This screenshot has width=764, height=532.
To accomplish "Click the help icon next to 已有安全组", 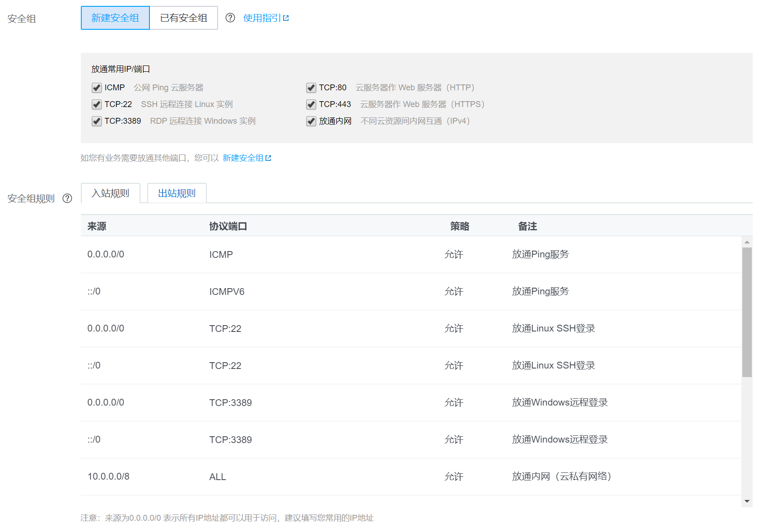I will click(230, 18).
